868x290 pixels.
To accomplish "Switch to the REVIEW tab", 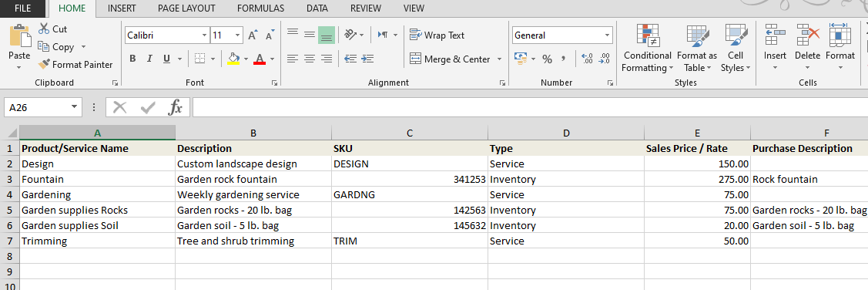I will click(x=366, y=8).
